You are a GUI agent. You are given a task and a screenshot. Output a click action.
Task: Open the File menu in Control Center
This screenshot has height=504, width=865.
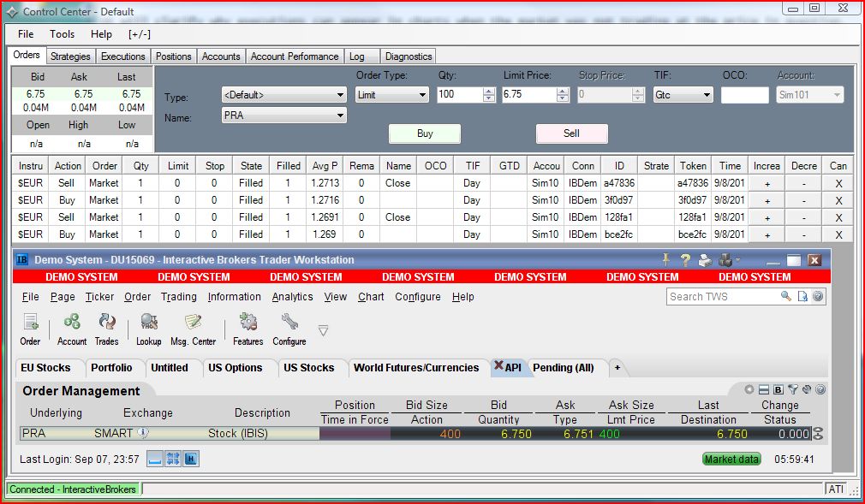coord(26,34)
